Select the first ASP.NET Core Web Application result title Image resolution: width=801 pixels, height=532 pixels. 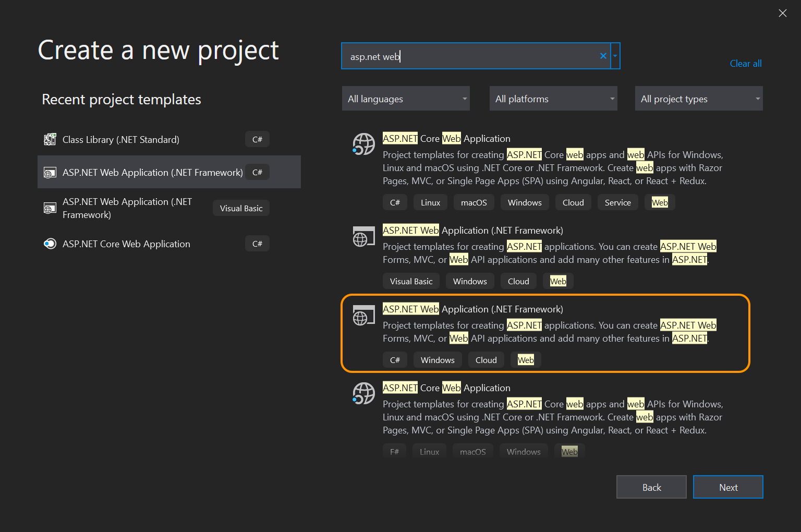[446, 139]
